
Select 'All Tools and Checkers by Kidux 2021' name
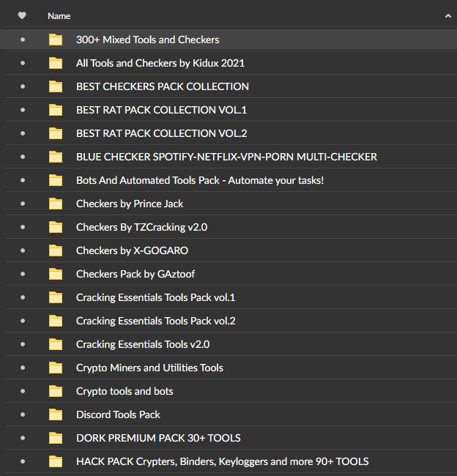[160, 63]
